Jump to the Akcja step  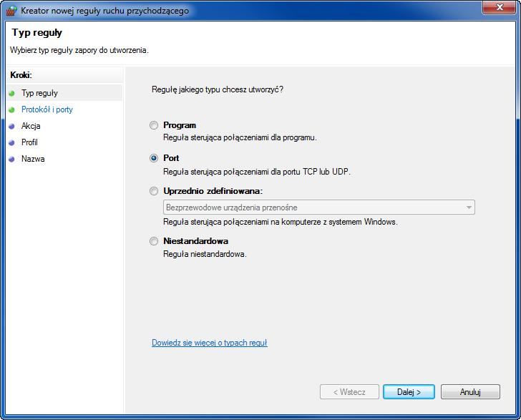click(31, 126)
